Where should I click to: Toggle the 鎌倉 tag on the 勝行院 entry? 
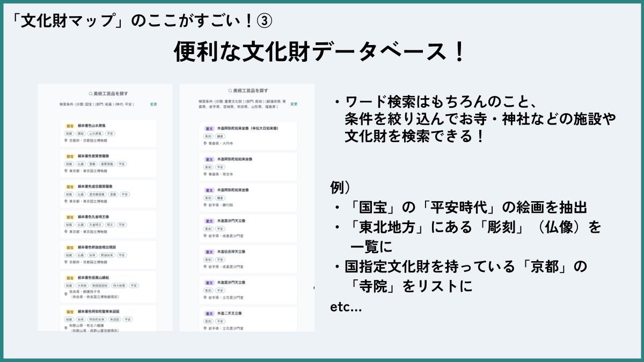(221, 198)
